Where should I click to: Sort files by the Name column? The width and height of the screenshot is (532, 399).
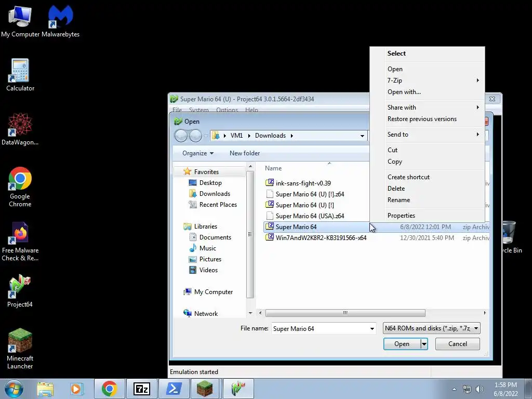pos(273,168)
